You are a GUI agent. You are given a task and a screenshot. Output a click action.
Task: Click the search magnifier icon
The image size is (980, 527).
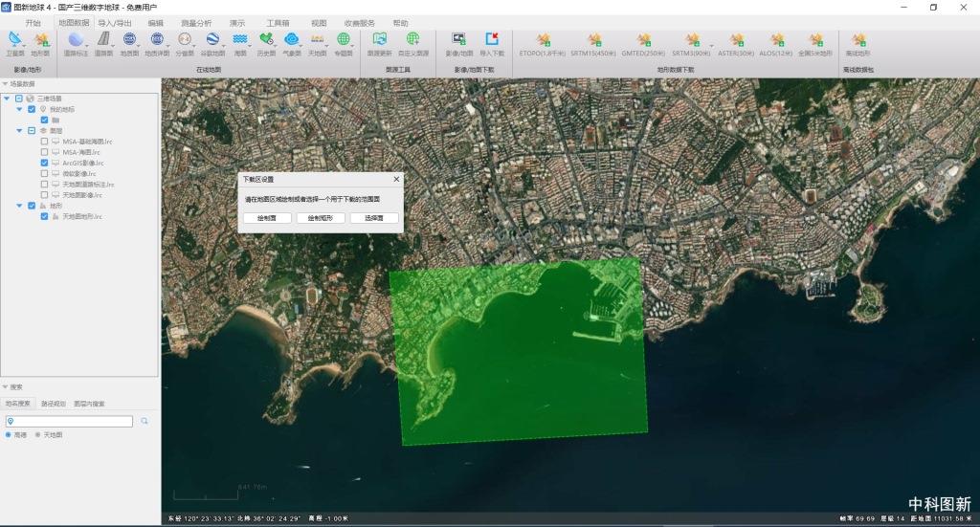pos(145,421)
